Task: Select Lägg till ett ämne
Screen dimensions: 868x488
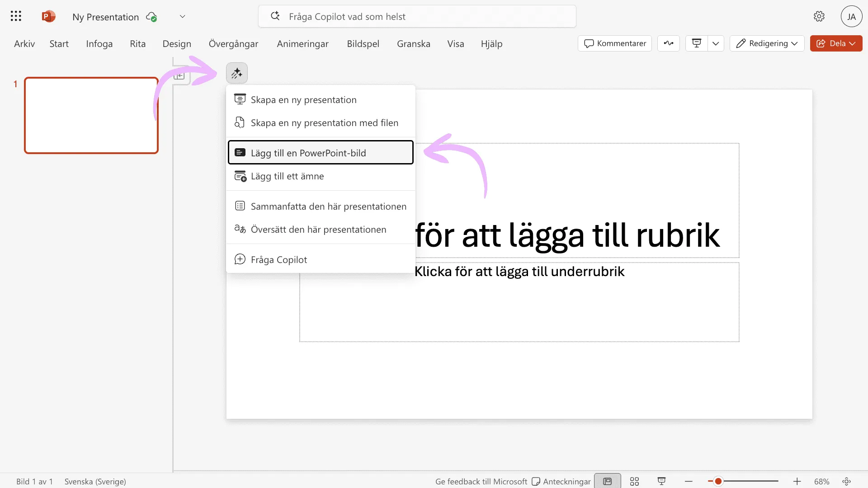Action: pos(321,176)
